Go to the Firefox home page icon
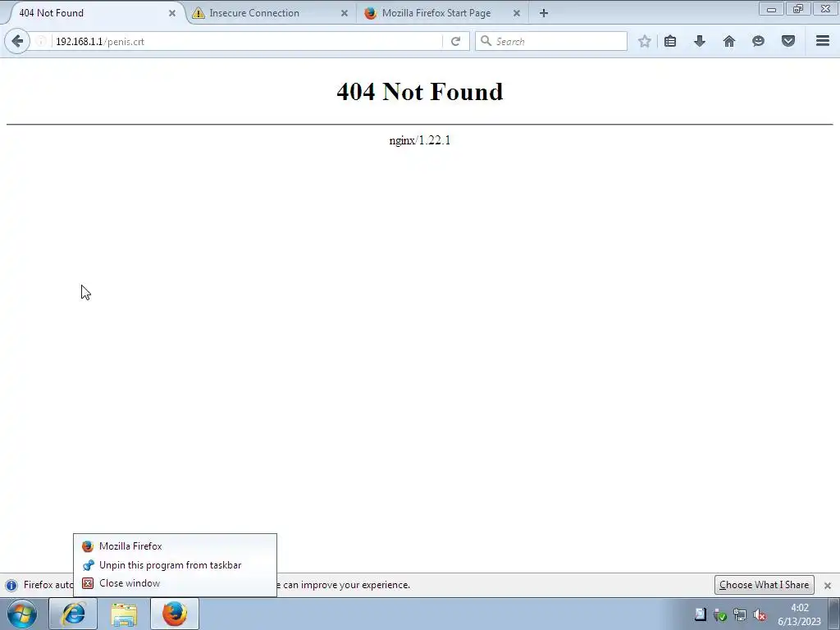The image size is (840, 630). coord(729,41)
